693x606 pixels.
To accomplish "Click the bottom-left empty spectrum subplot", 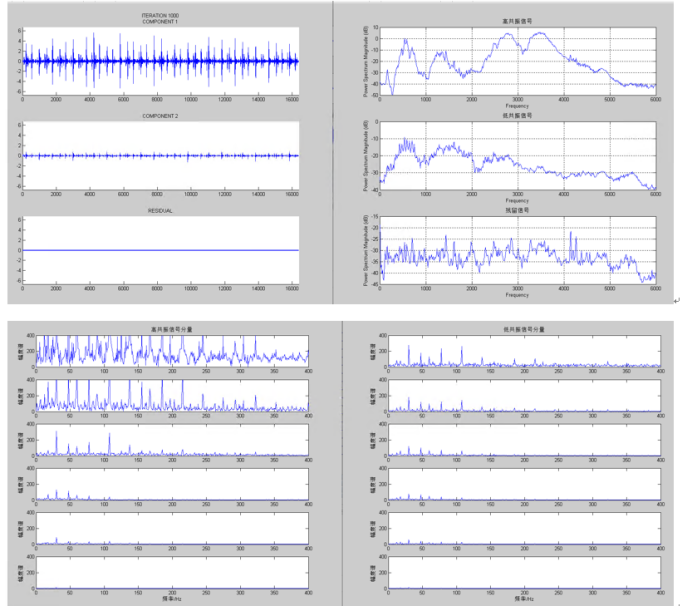I will click(172, 572).
